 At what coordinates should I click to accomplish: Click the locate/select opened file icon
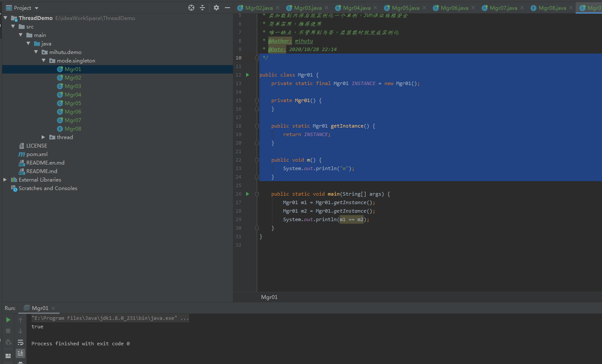coord(191,8)
